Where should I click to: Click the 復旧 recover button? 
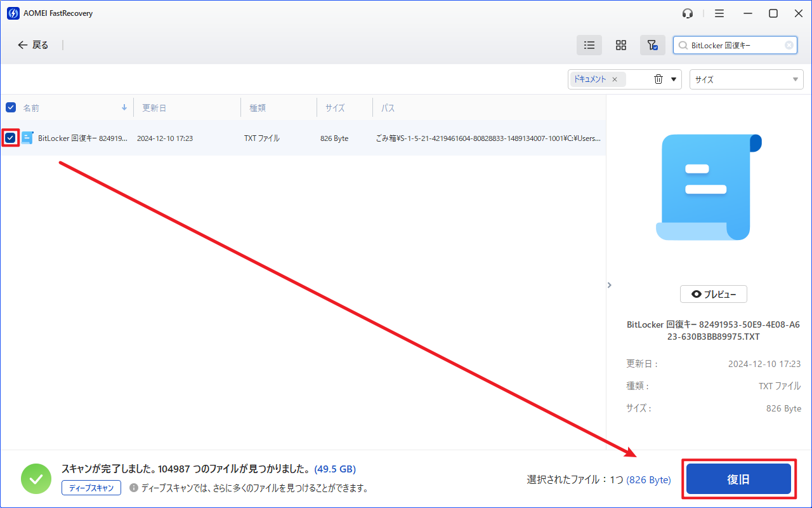tap(738, 479)
